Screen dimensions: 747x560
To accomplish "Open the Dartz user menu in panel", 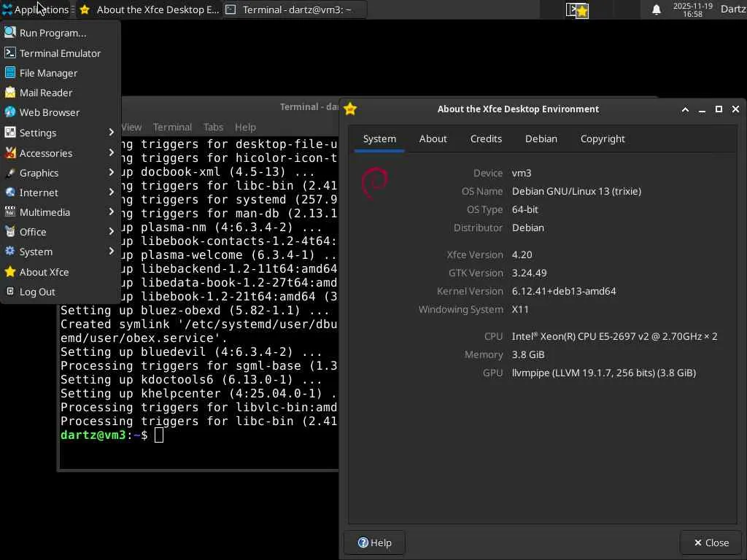I will tap(732, 9).
